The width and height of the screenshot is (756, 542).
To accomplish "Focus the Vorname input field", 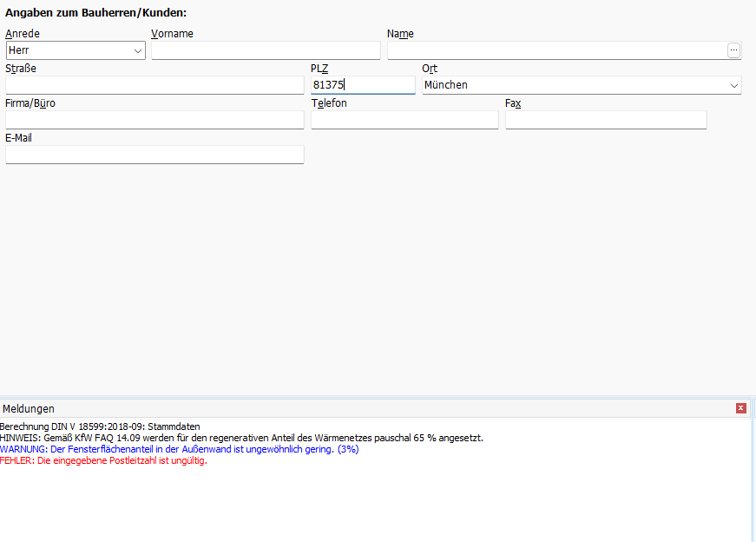I will 266,50.
